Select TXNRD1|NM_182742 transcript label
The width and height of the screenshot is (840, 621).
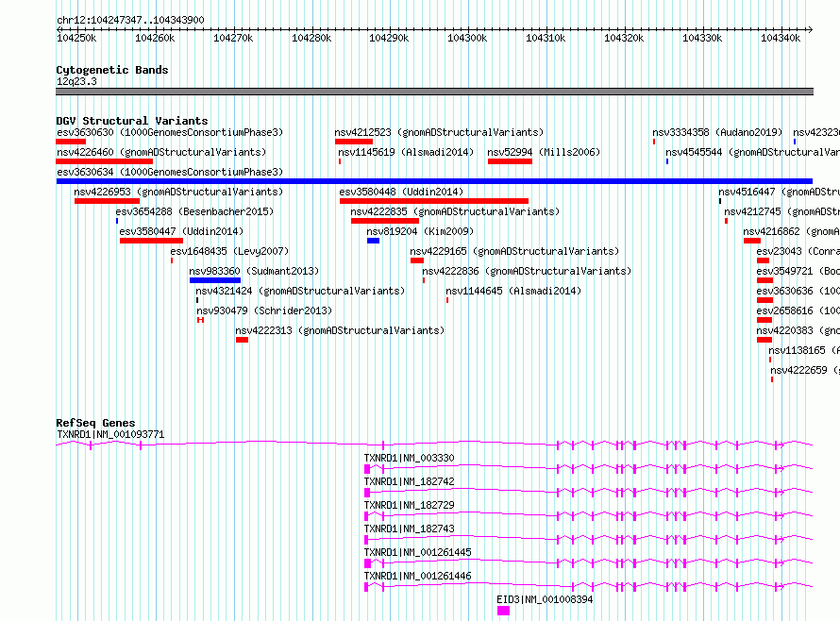(x=409, y=481)
